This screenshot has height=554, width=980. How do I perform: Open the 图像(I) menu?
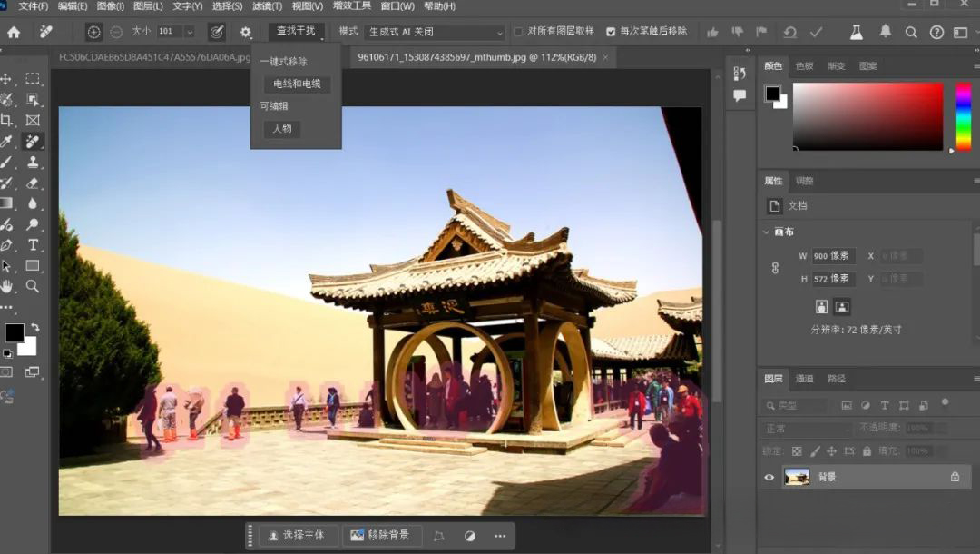pos(110,6)
